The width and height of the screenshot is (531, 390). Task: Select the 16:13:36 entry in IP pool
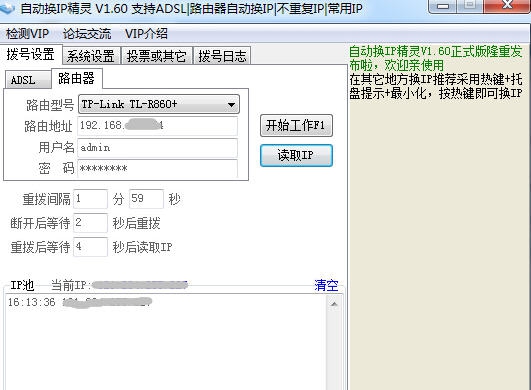(80, 302)
